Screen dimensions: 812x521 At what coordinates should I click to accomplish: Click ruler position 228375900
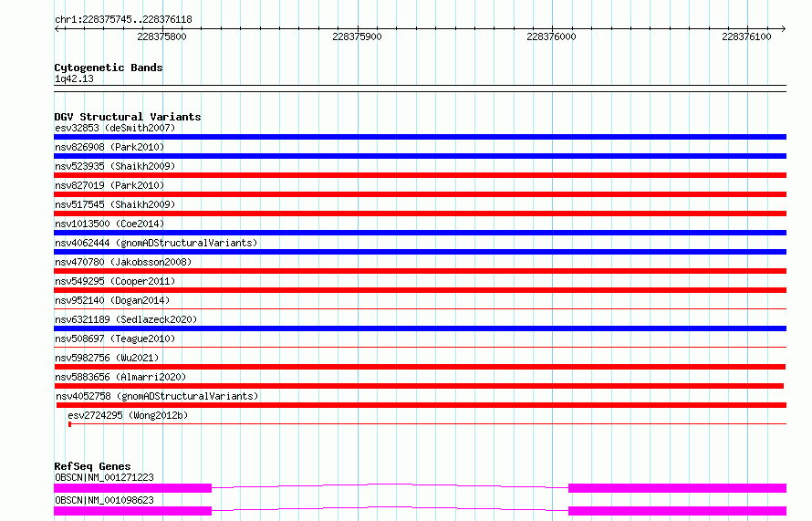click(x=357, y=36)
